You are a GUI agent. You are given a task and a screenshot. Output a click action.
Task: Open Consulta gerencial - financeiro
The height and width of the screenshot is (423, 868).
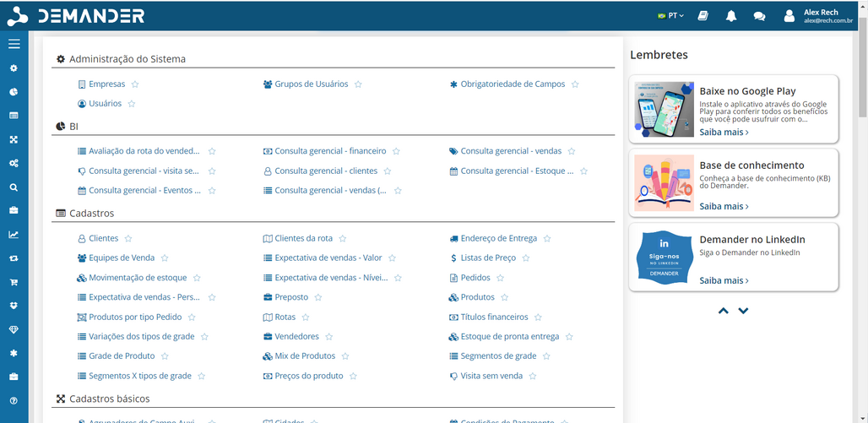(x=330, y=150)
